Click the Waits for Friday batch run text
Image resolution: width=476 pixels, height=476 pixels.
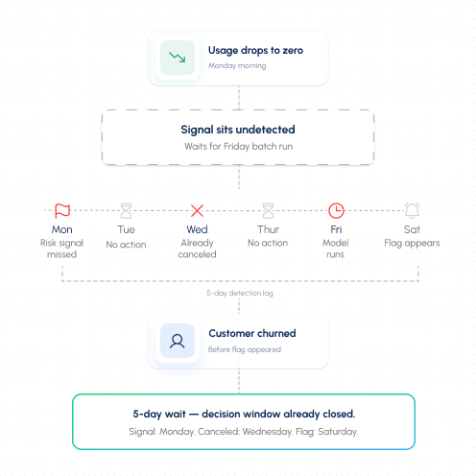(x=238, y=147)
